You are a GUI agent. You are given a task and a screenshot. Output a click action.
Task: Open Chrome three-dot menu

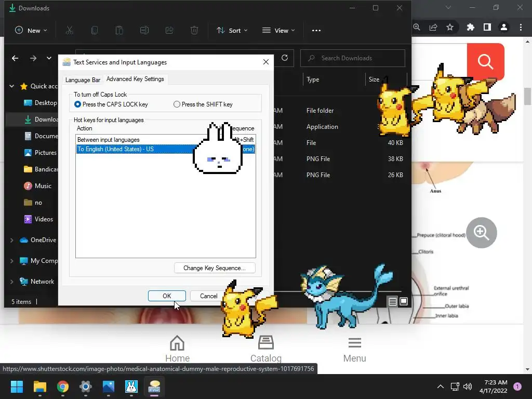[x=521, y=27]
